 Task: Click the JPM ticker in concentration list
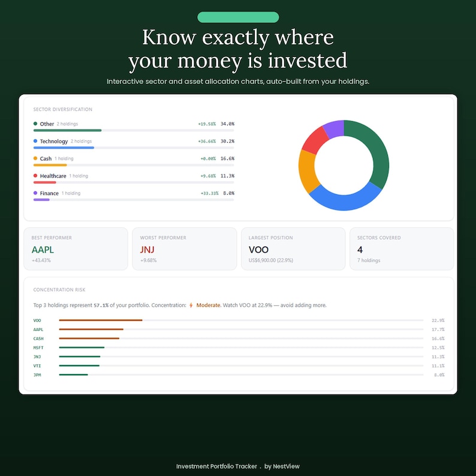[x=37, y=375]
